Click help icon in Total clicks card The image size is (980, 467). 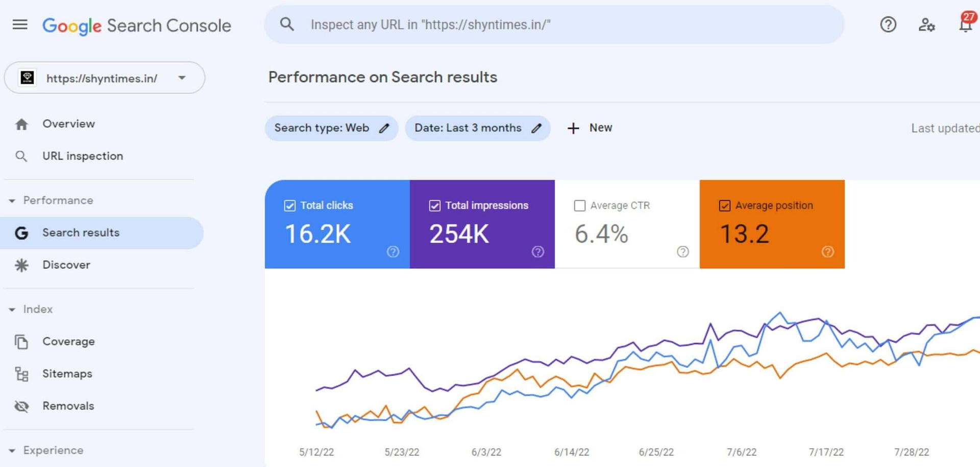point(393,251)
